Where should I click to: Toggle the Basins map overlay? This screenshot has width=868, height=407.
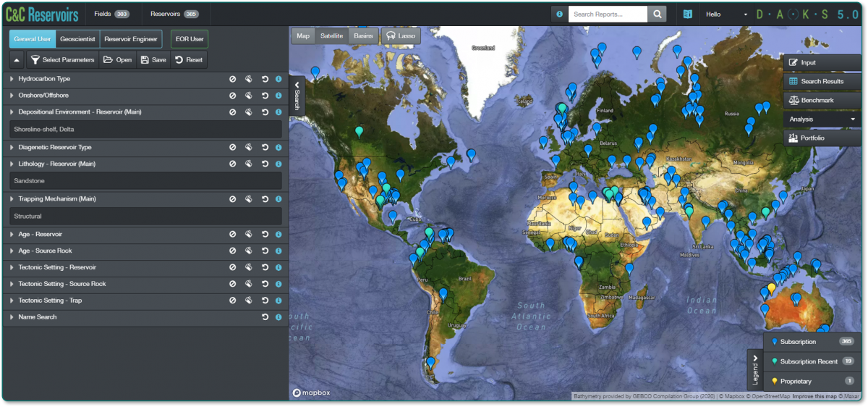pyautogui.click(x=363, y=35)
